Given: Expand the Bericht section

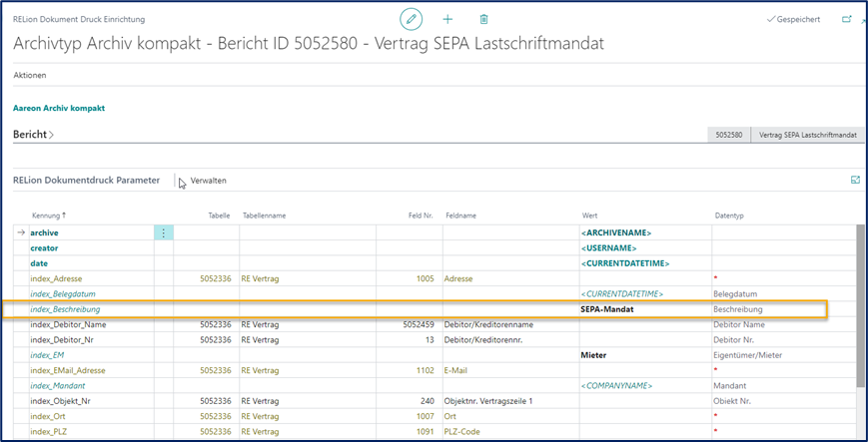Looking at the screenshot, I should [x=33, y=134].
